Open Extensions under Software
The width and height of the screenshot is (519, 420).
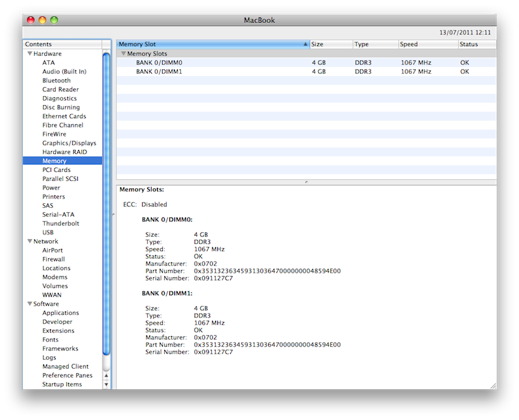(x=58, y=331)
